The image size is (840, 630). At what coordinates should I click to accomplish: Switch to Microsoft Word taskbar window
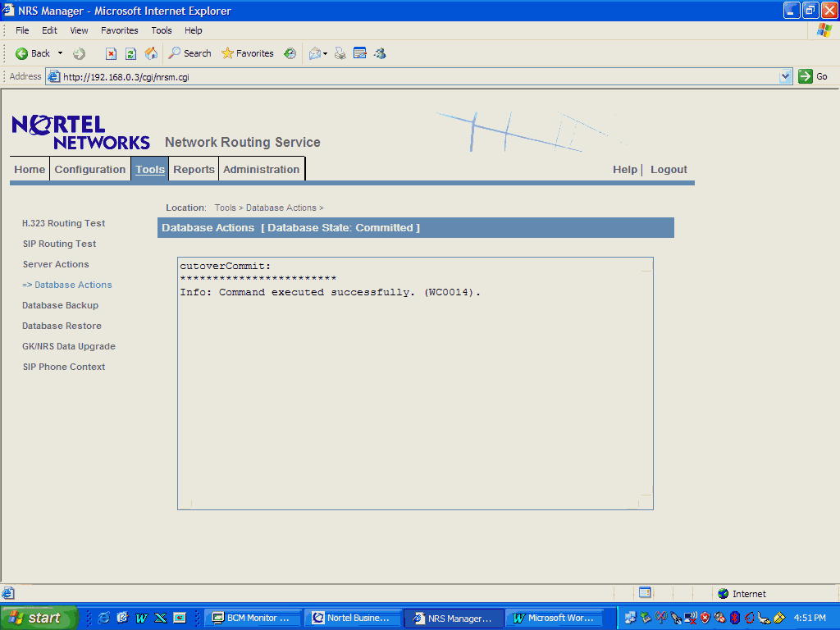554,618
